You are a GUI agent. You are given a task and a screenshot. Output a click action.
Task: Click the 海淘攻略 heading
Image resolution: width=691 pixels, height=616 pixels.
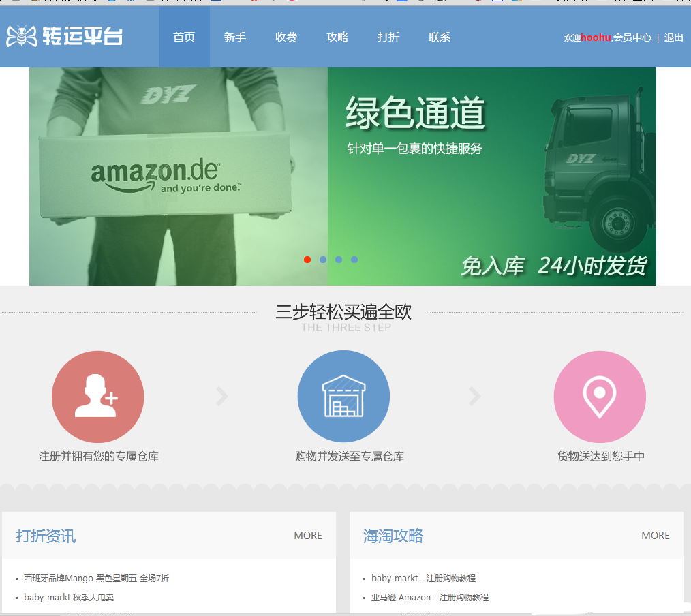pyautogui.click(x=393, y=536)
